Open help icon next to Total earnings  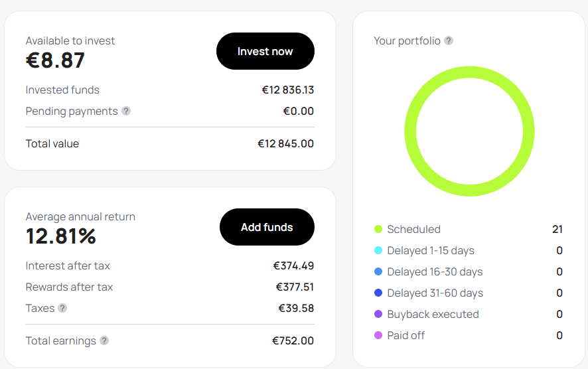click(x=104, y=340)
